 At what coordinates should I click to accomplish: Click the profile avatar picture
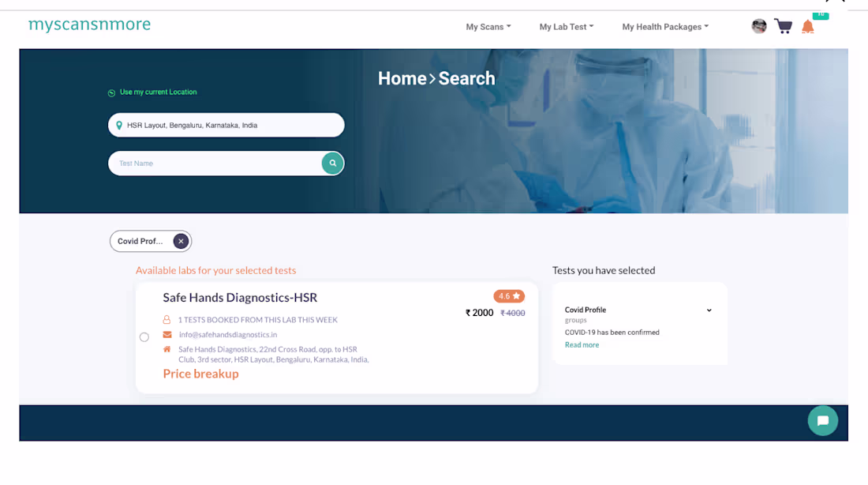tap(758, 26)
